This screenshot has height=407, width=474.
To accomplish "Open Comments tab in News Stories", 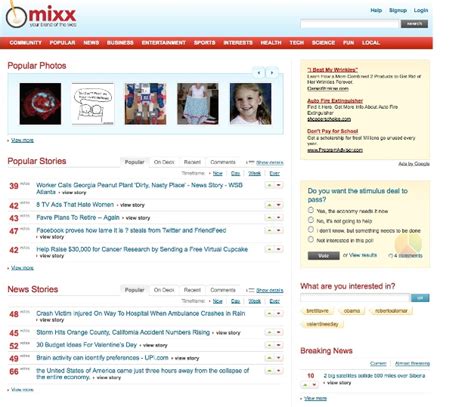I will (x=223, y=290).
